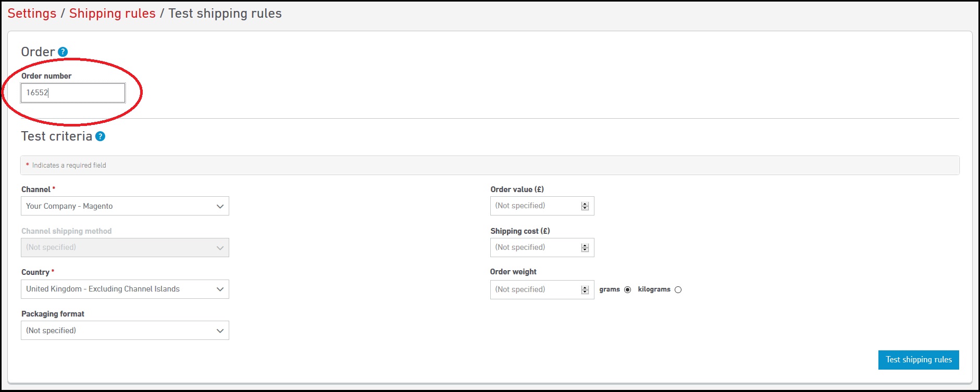Screen dimensions: 980x392
Task: Click the Shipping cost spinner arrows
Action: coord(585,248)
